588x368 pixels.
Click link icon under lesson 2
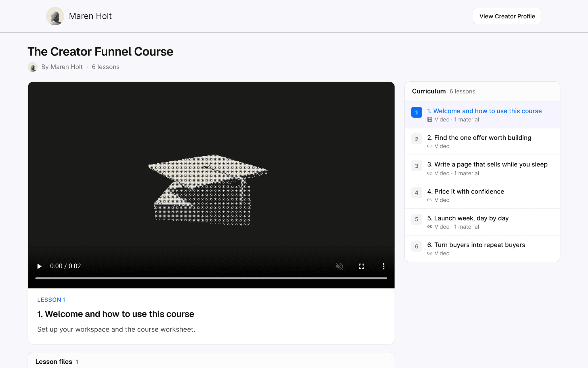click(x=430, y=146)
